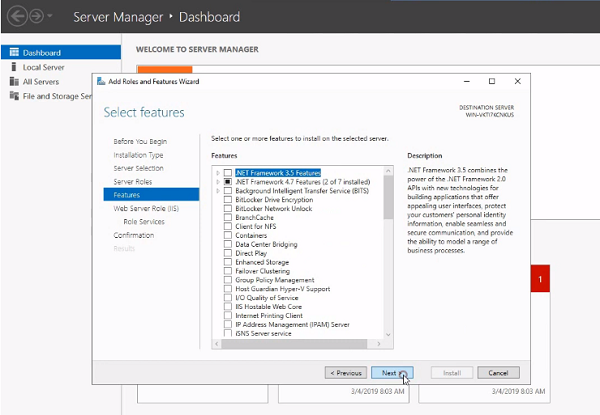Click the Cancel button

tap(499, 373)
